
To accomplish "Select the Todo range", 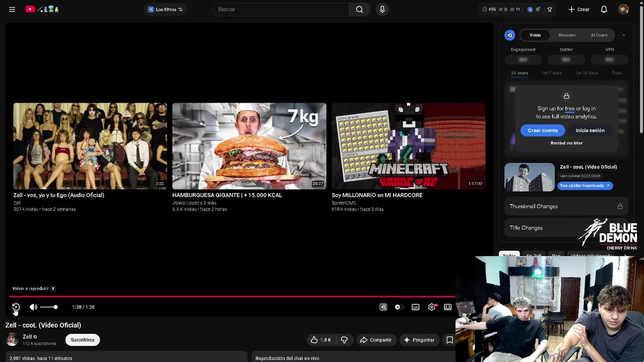I will pos(617,73).
